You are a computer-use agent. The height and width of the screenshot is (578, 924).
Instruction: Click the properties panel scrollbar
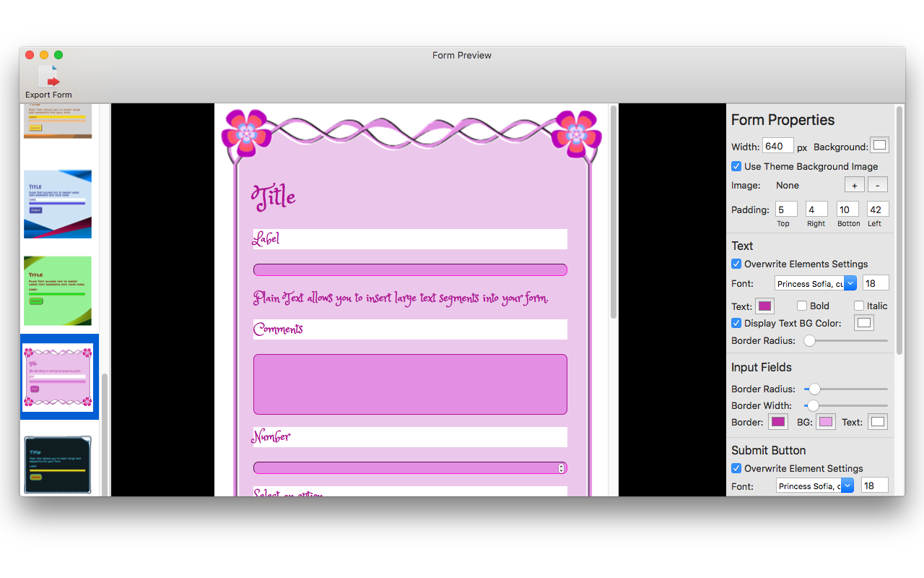(899, 230)
